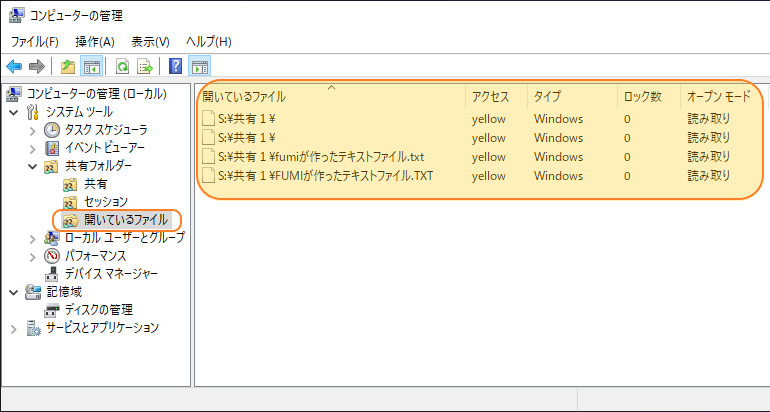Select デバイス マネージャー in the tree
Viewport: 770px width, 412px height.
pos(111,274)
